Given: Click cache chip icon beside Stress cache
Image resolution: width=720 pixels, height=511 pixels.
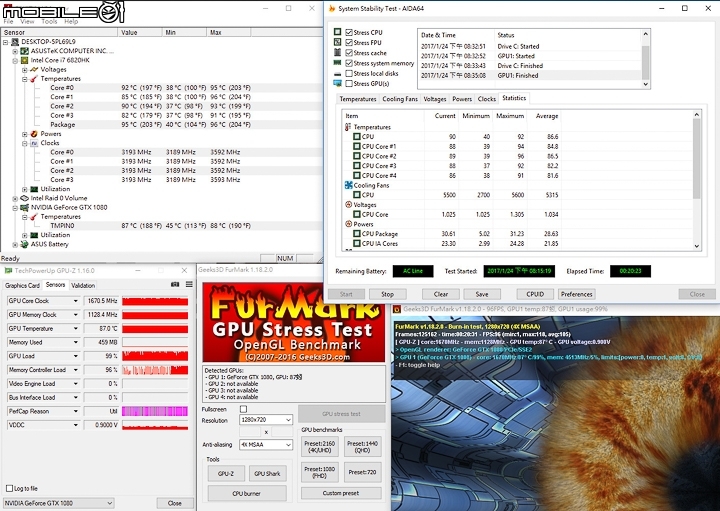Looking at the screenshot, I should [x=338, y=52].
